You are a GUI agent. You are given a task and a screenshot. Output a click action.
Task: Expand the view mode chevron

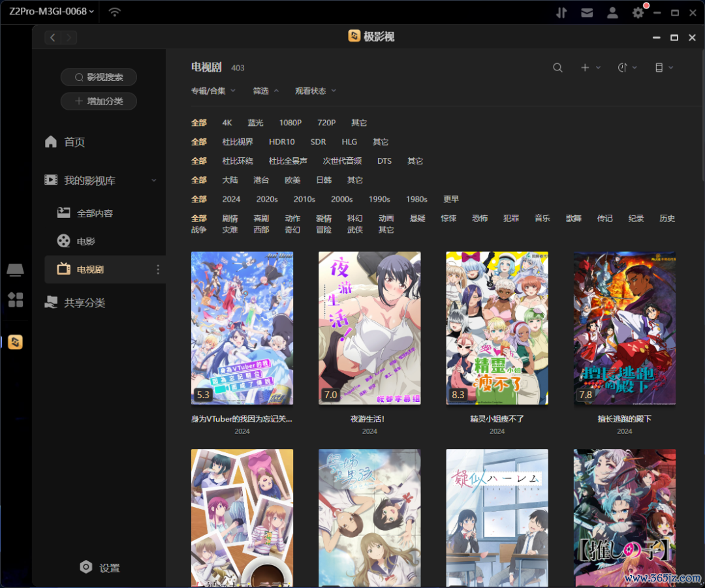671,67
